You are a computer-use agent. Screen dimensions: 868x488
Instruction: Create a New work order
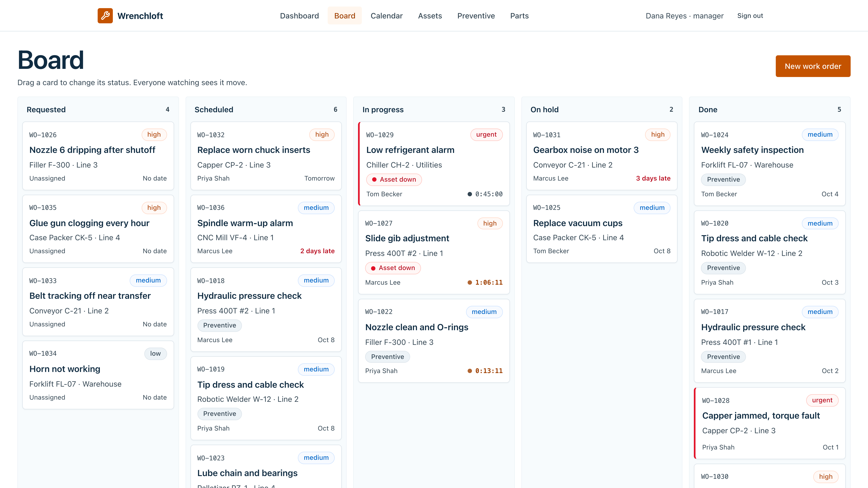coord(813,66)
